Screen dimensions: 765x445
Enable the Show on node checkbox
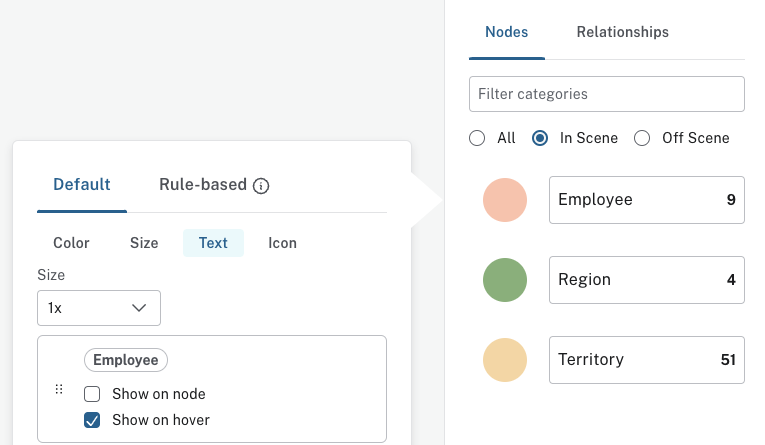[92, 394]
